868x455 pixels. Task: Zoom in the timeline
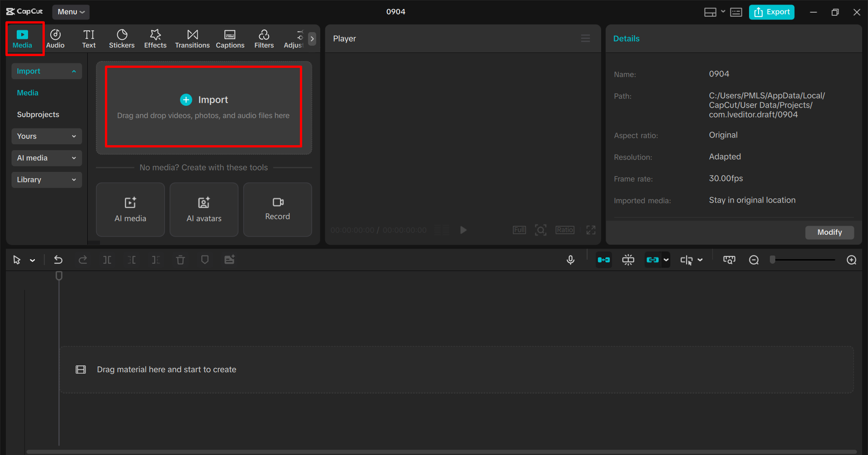851,260
